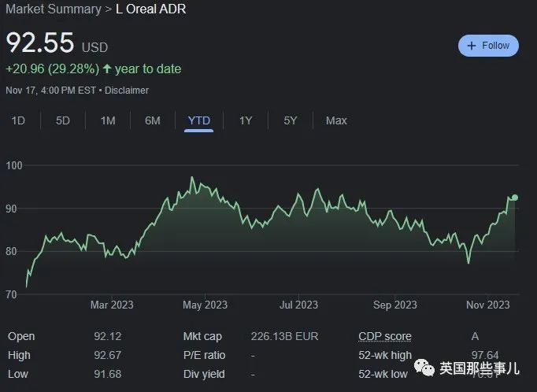
Task: Click the High value 92.67
Action: click(x=108, y=355)
